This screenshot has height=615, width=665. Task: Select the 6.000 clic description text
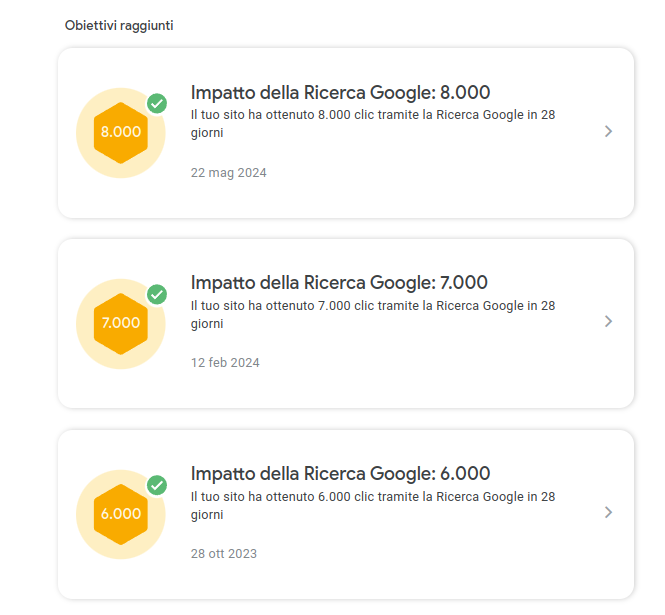coord(373,505)
